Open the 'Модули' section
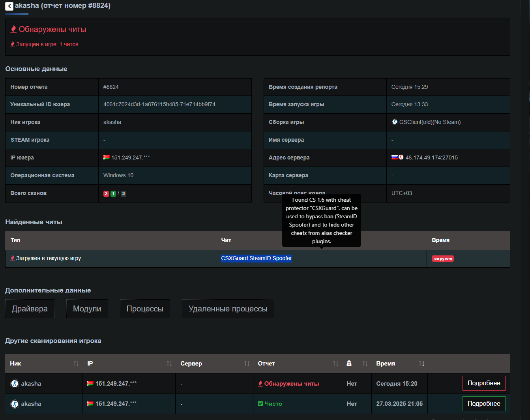The height and width of the screenshot is (420, 530). click(87, 309)
